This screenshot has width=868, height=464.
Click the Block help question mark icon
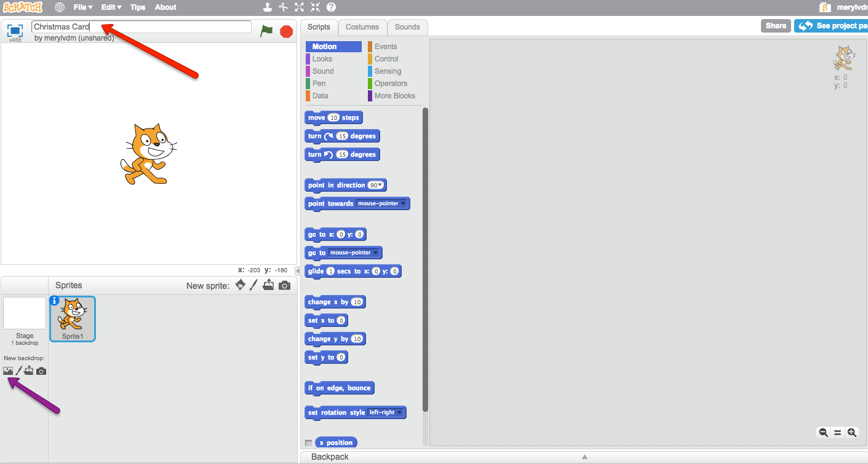tap(331, 7)
